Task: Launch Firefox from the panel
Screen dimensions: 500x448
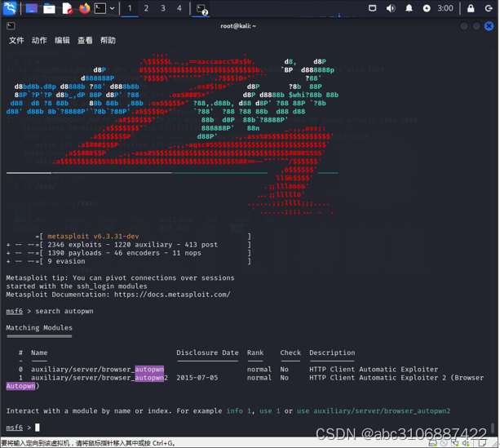Action: [85, 8]
